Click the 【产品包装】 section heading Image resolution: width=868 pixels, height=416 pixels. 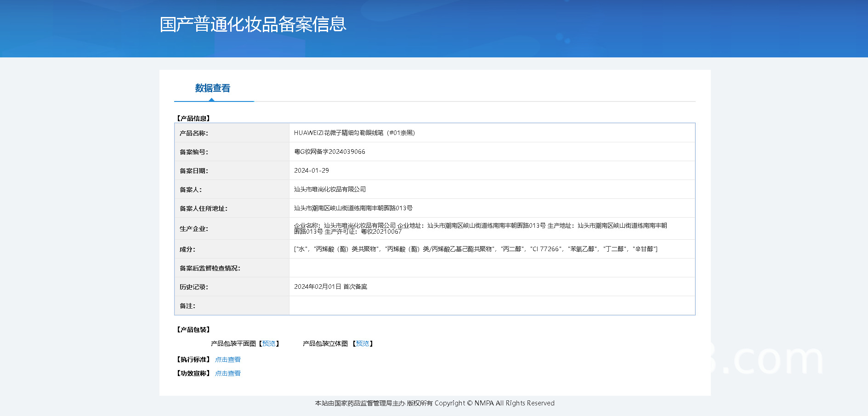[193, 330]
